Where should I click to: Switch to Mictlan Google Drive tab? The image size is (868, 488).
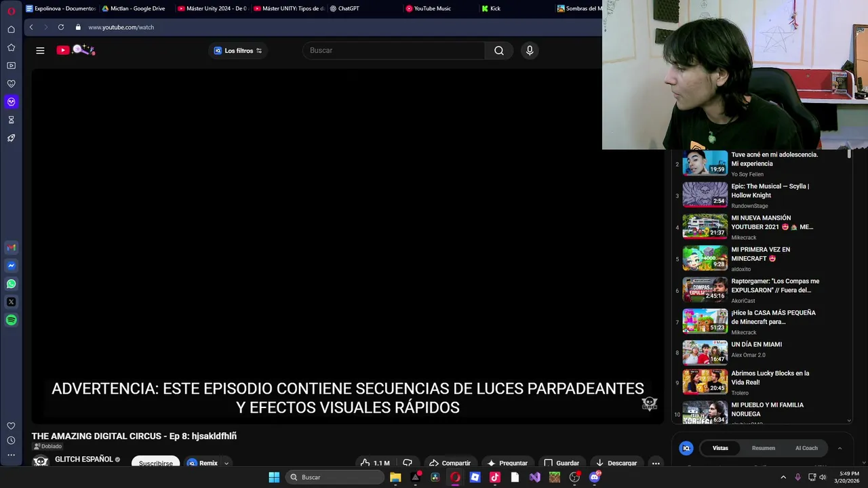click(x=133, y=9)
